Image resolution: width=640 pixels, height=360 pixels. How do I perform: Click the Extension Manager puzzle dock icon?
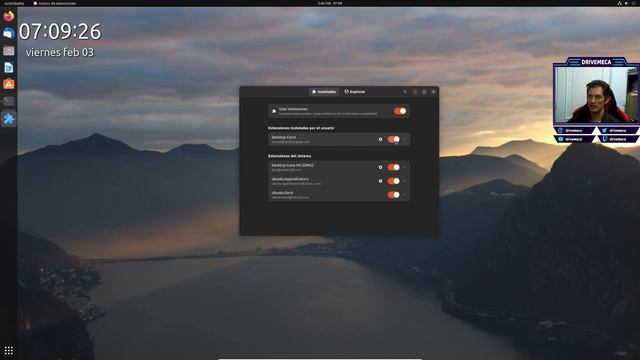pos(9,119)
